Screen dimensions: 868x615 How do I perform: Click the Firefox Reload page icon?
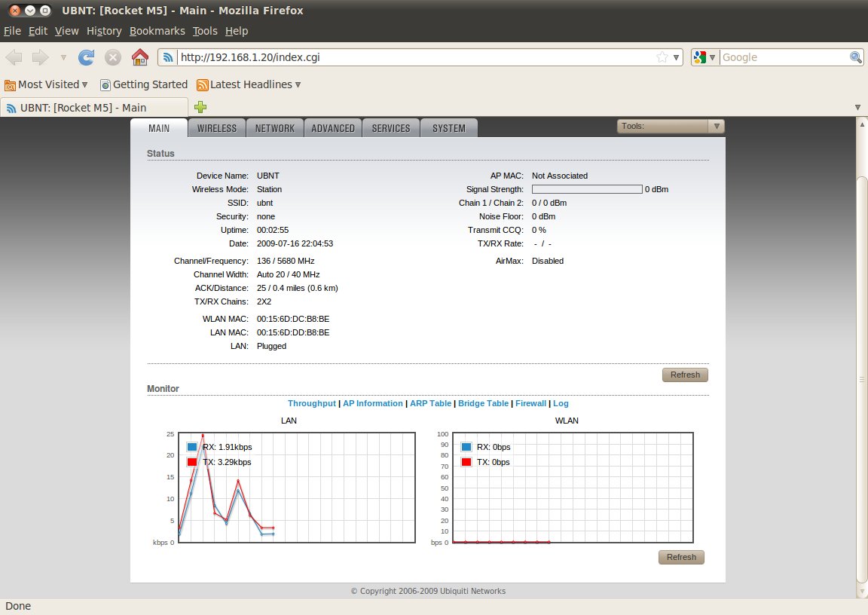[x=87, y=57]
